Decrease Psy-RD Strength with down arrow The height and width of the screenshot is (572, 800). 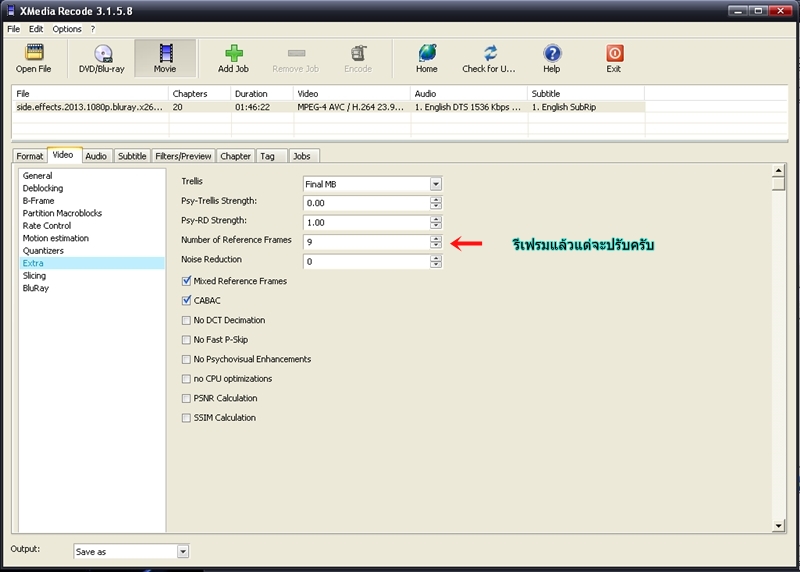pyautogui.click(x=436, y=226)
